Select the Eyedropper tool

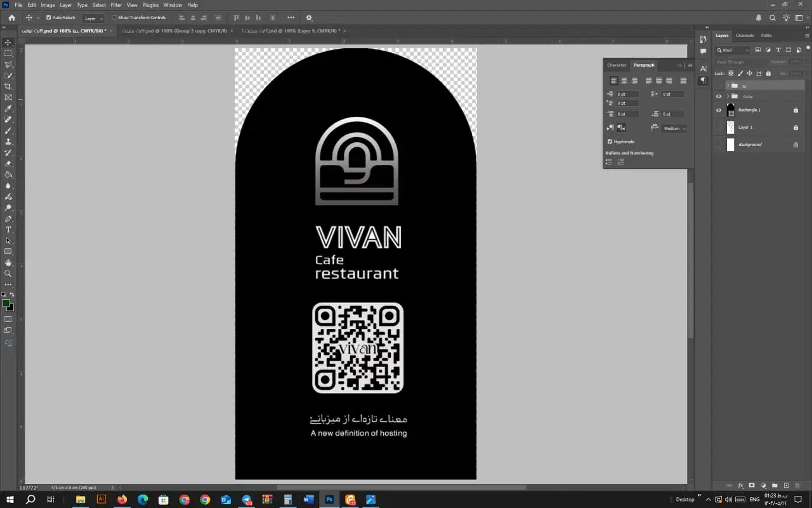click(x=8, y=109)
